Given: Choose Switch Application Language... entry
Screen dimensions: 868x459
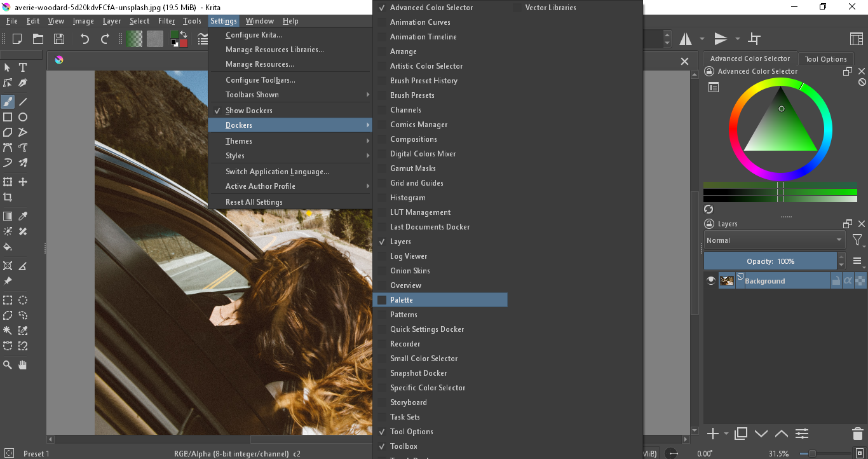Looking at the screenshot, I should point(290,172).
